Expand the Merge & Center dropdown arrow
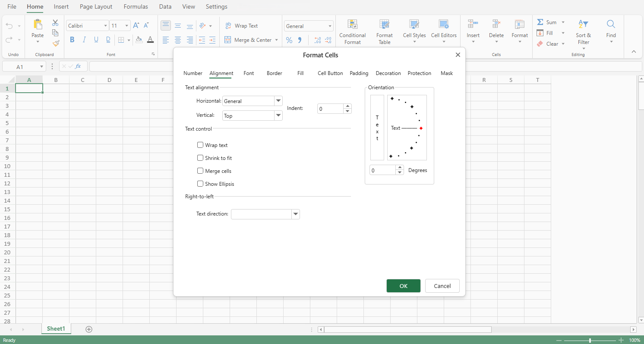The width and height of the screenshot is (644, 344). pyautogui.click(x=276, y=40)
